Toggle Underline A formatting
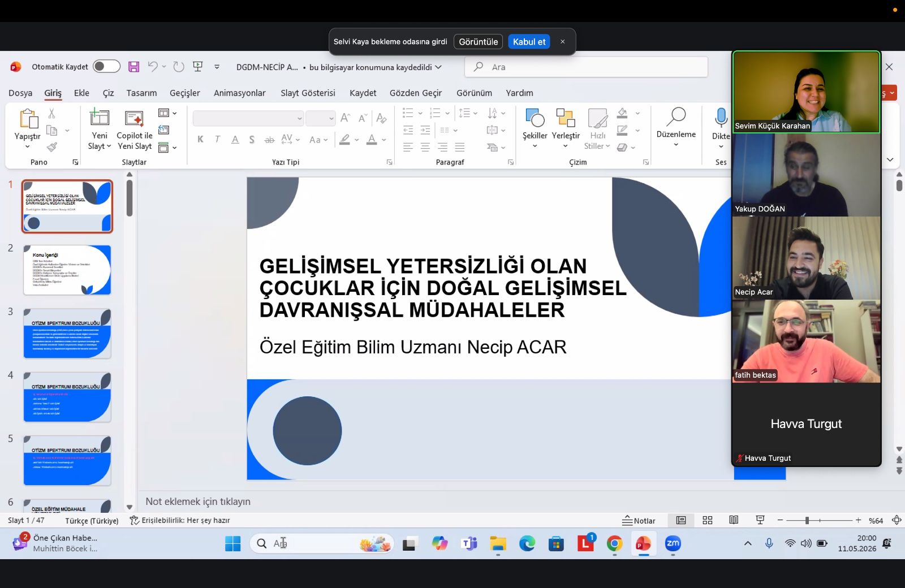Screen dimensions: 905x588 point(235,140)
